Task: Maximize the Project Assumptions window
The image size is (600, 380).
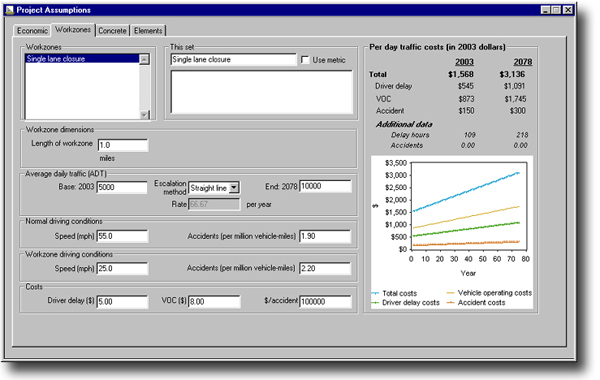Action: (x=557, y=10)
